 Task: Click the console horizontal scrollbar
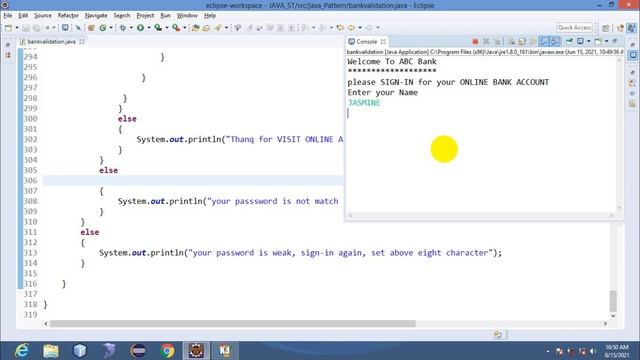[481, 216]
